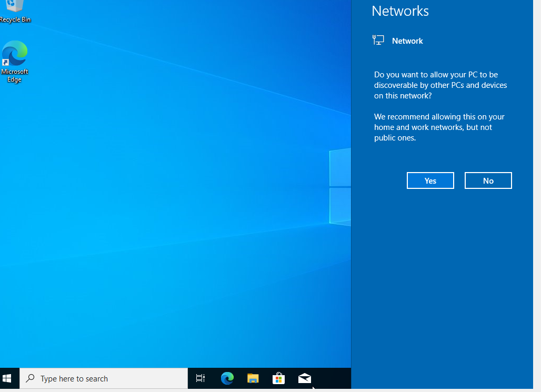Click the 'Type here to search' field
This screenshot has width=541, height=392.
click(x=104, y=378)
